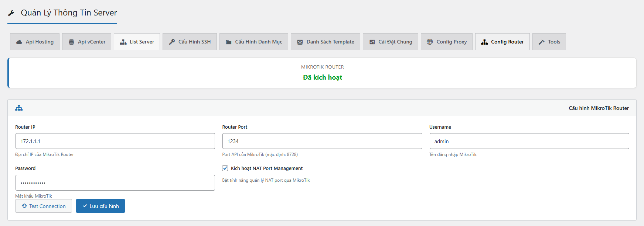Click the sitemap icon on List Server tab
The image size is (644, 226).
click(123, 42)
